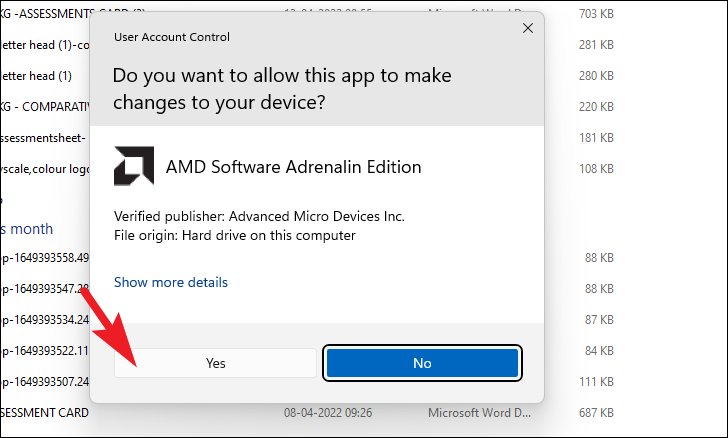Select the AMD Software Adrenalin Edition name text
Viewport: 728px width, 438px height.
(293, 167)
